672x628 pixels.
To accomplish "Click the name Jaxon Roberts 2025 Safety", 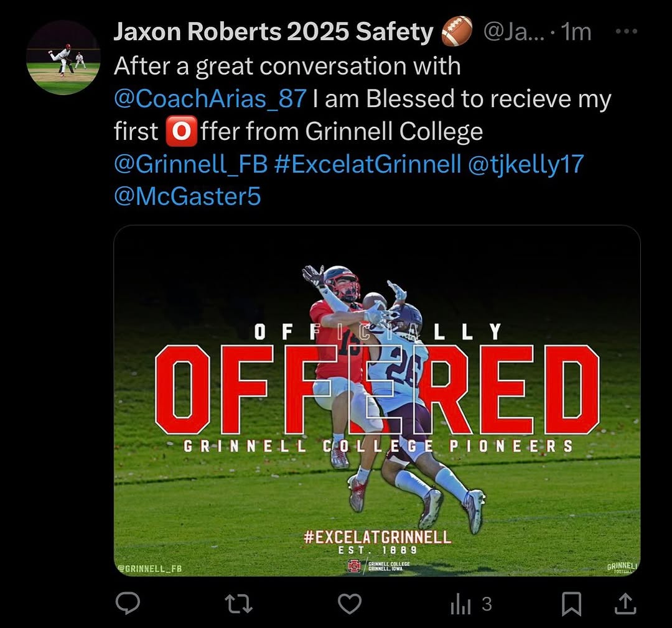I will 273,32.
